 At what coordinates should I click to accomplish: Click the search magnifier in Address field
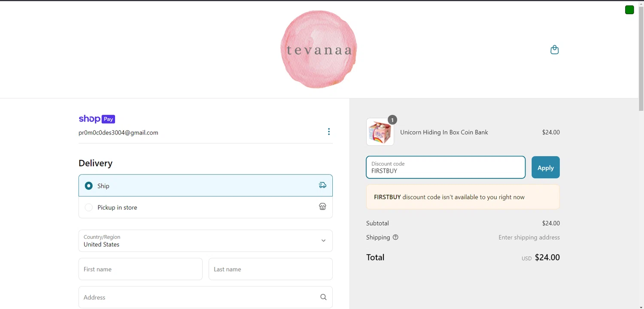coord(323,297)
